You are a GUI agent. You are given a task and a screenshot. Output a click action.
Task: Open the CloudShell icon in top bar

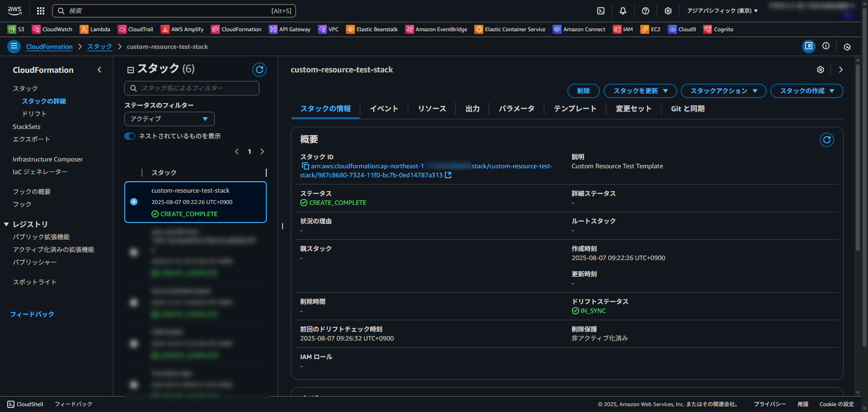(x=601, y=11)
